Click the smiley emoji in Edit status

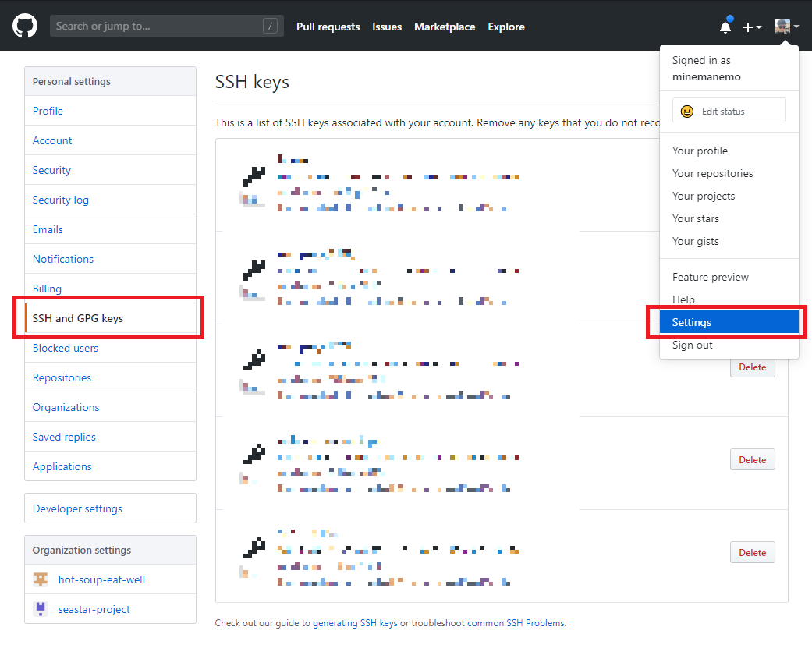pyautogui.click(x=686, y=112)
